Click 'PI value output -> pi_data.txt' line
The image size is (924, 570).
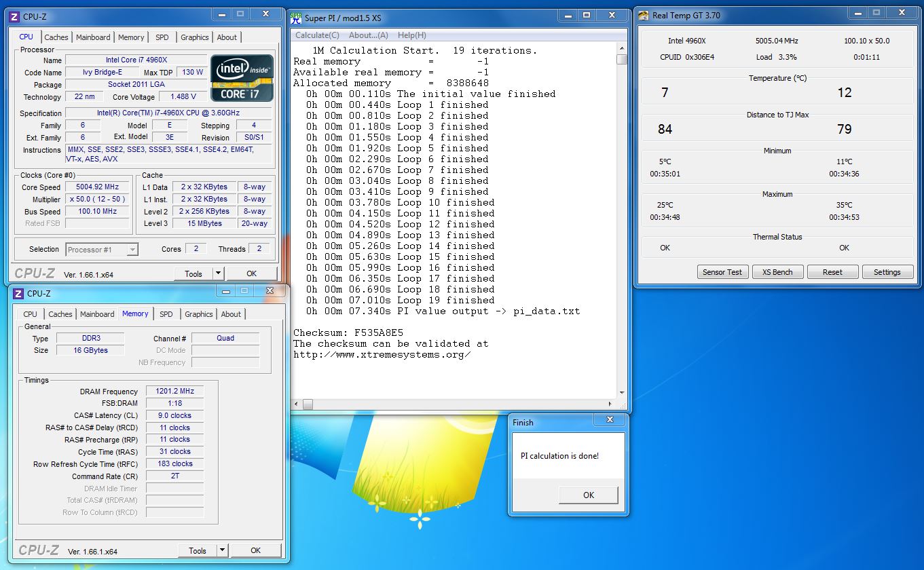click(443, 311)
